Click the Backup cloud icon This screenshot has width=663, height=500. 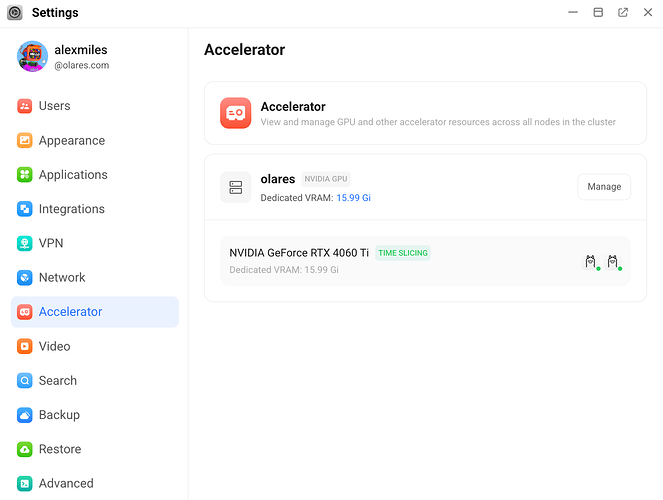(x=25, y=415)
